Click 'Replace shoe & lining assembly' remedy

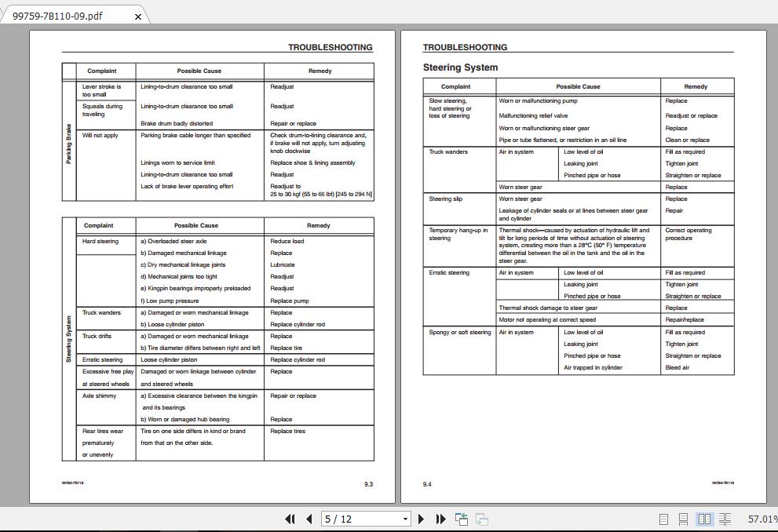point(312,162)
